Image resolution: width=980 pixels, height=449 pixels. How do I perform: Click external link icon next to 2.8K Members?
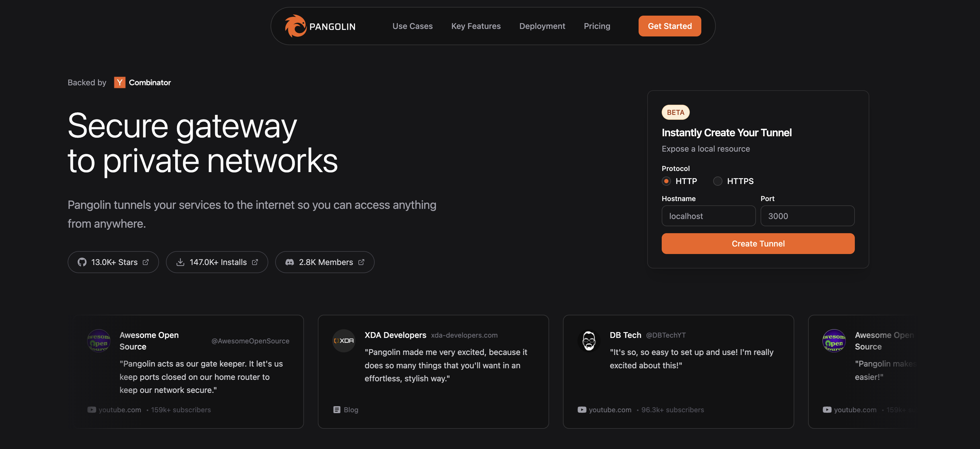[361, 262]
